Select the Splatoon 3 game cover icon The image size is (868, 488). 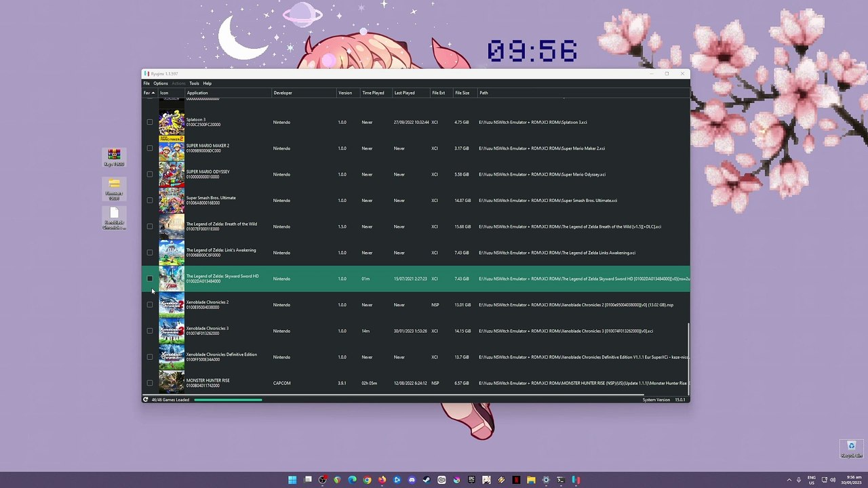172,122
